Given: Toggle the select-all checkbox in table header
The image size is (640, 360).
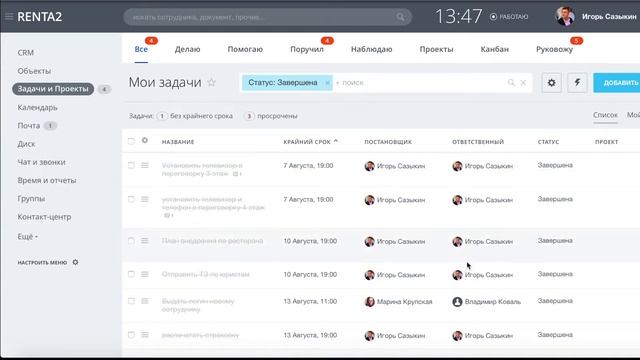Looking at the screenshot, I should coord(131,141).
